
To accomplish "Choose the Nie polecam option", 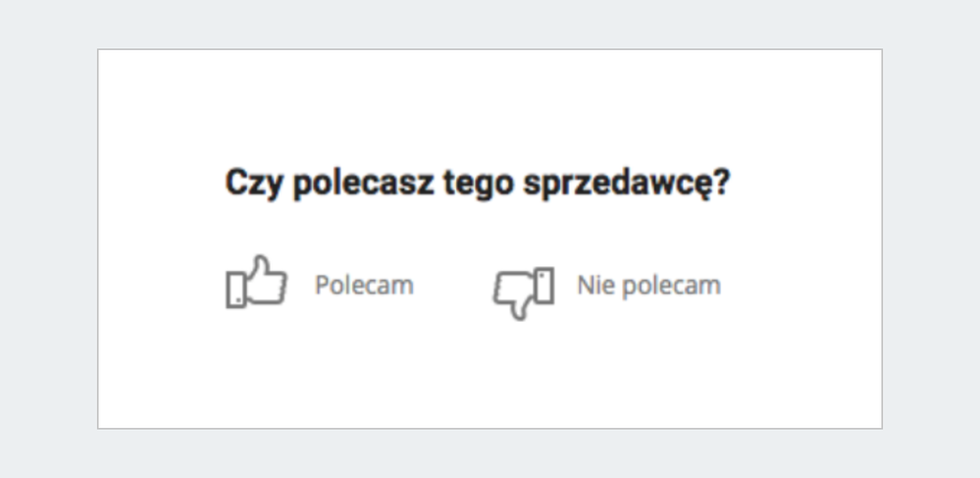I will tap(607, 292).
